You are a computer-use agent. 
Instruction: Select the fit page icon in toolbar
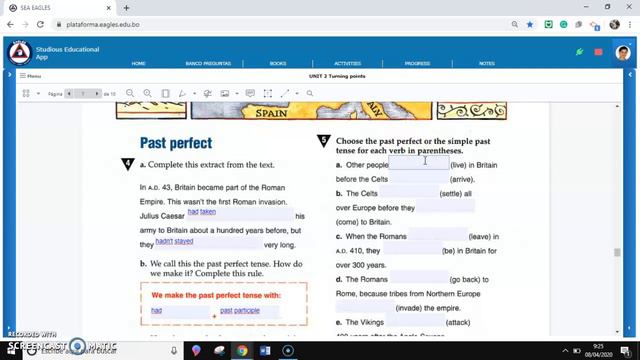[x=165, y=93]
